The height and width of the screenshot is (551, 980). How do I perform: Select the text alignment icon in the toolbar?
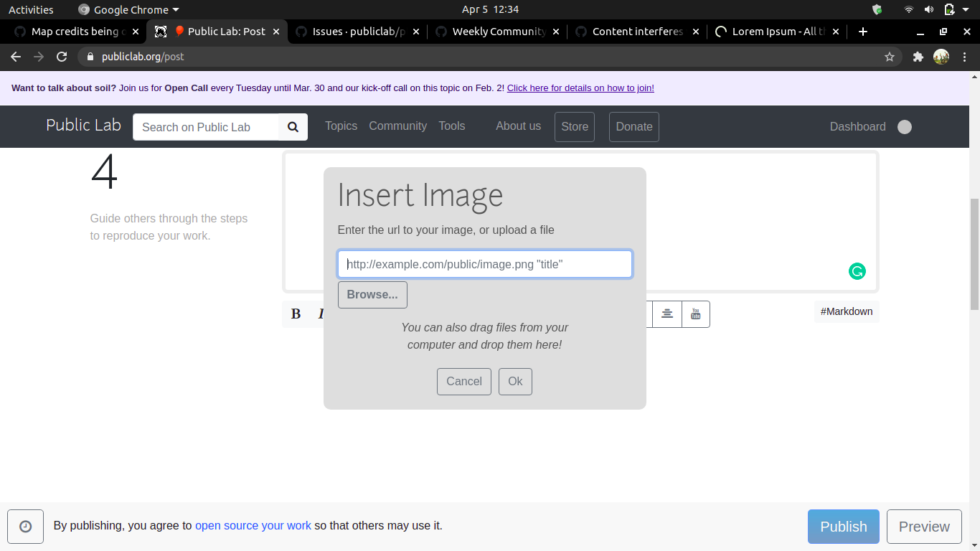coord(666,314)
